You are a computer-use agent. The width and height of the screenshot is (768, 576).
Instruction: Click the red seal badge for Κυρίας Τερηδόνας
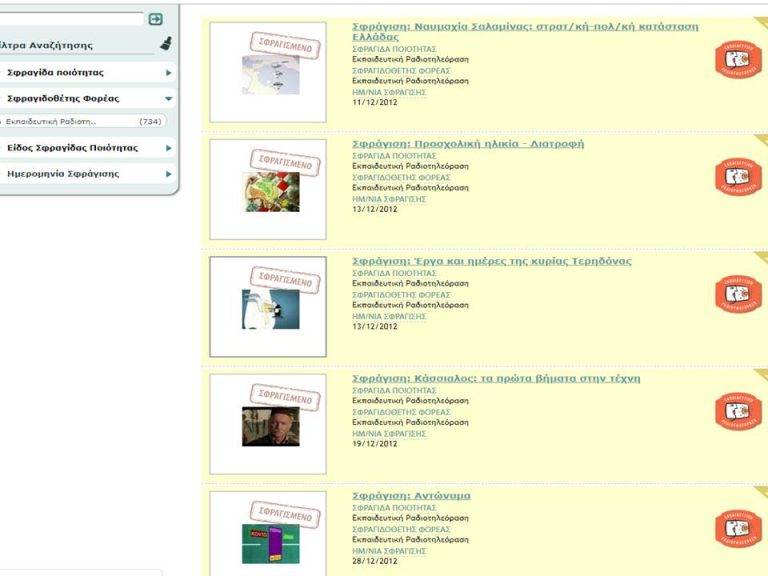[x=738, y=294]
